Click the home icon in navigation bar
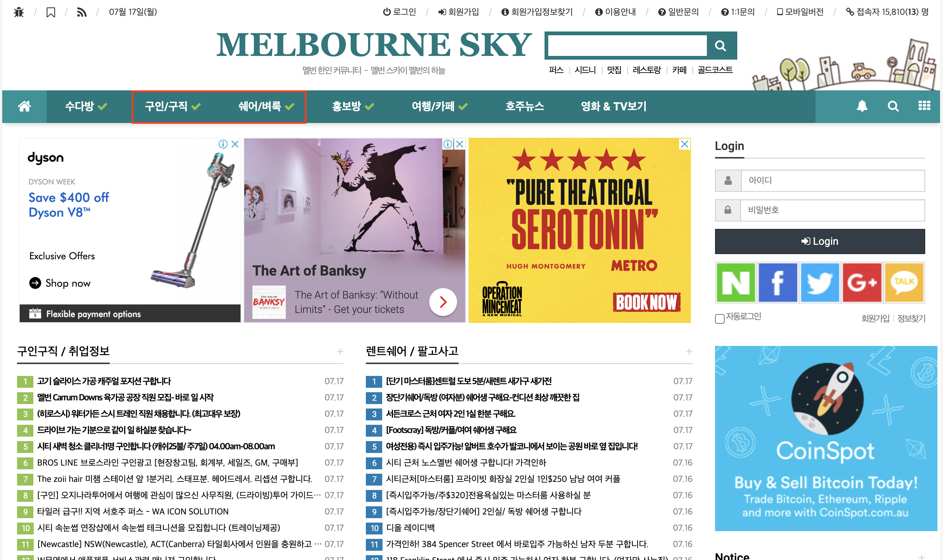The image size is (943, 560). (x=24, y=106)
